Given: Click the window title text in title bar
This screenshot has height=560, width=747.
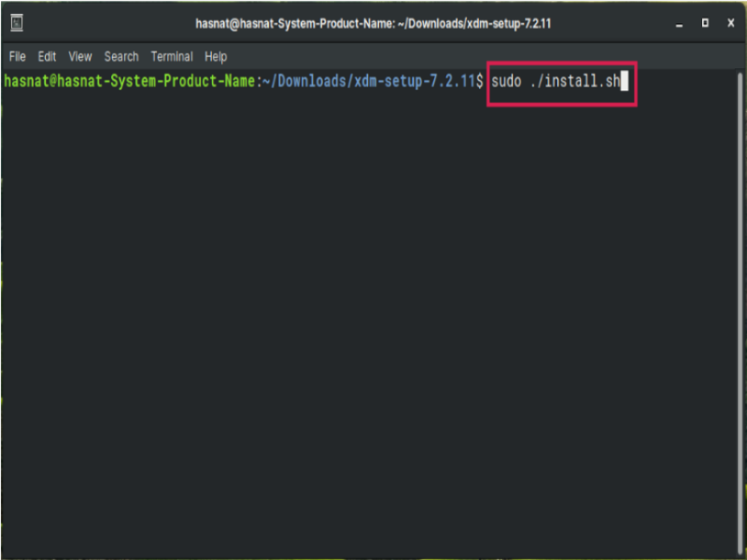Looking at the screenshot, I should point(373,23).
